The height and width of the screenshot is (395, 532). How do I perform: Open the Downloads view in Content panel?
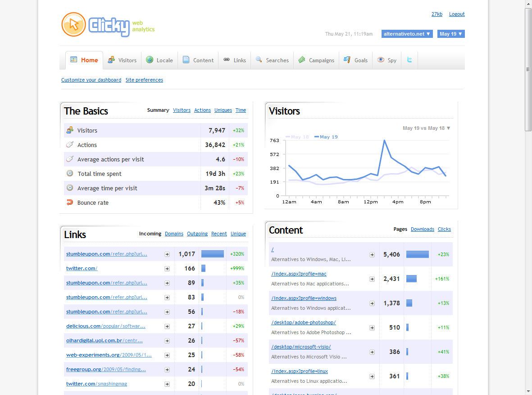pyautogui.click(x=423, y=229)
